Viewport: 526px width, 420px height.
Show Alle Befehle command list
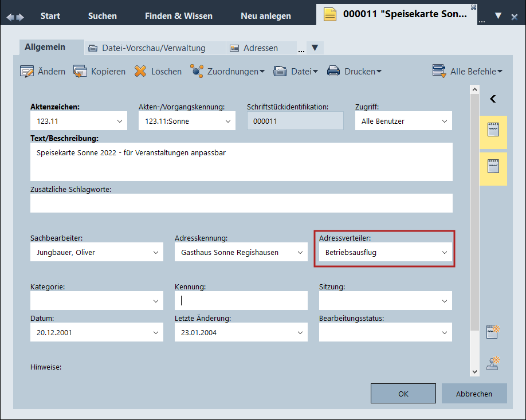(x=468, y=72)
